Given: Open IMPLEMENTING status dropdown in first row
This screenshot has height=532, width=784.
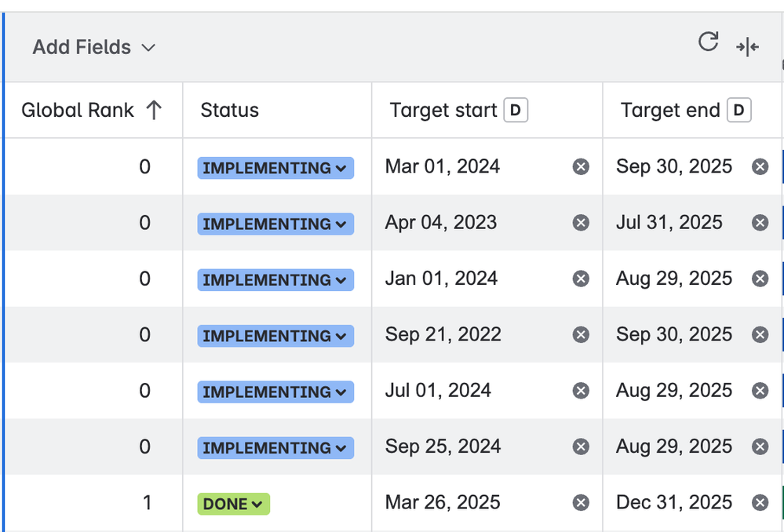Looking at the screenshot, I should 275,168.
